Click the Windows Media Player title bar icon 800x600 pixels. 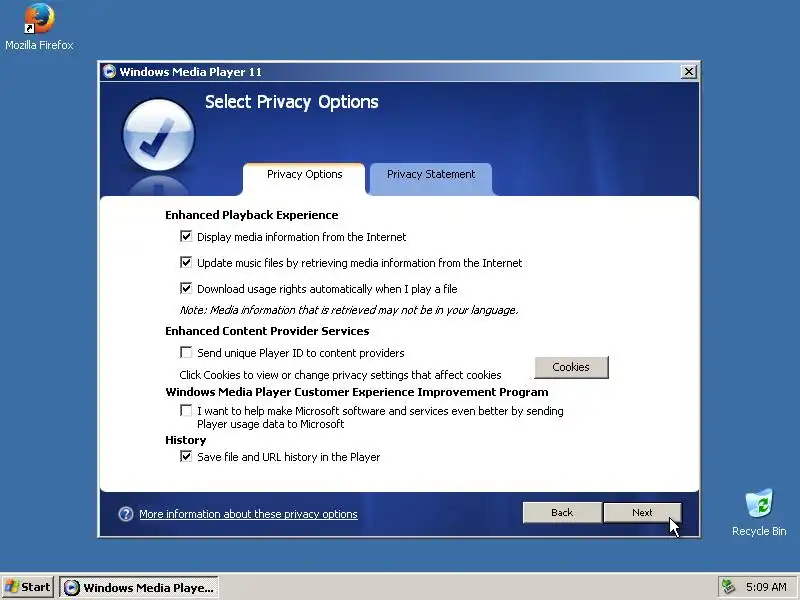click(109, 71)
